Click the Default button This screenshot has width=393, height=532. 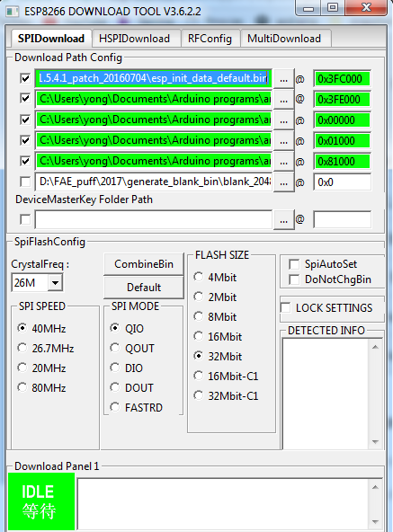pos(144,288)
